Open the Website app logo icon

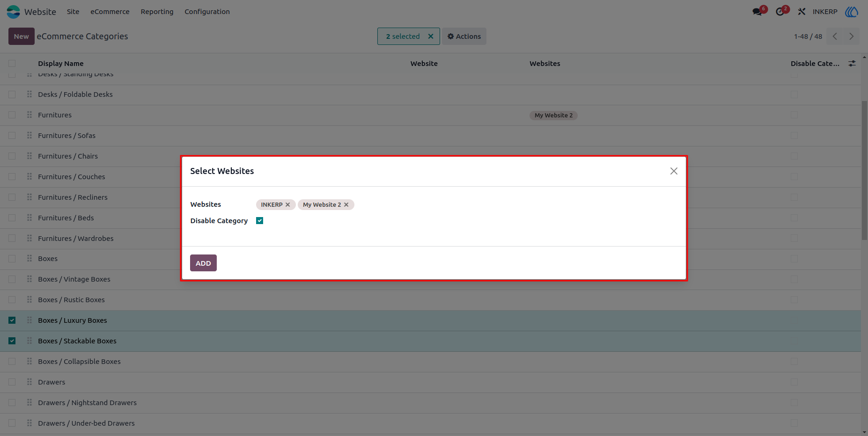(x=13, y=12)
